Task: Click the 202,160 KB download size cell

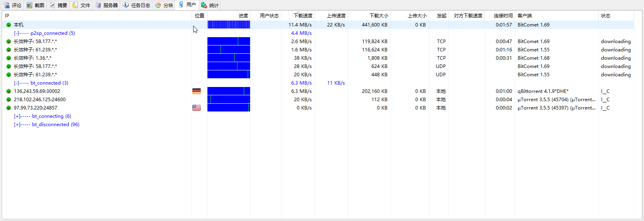Action: click(375, 91)
